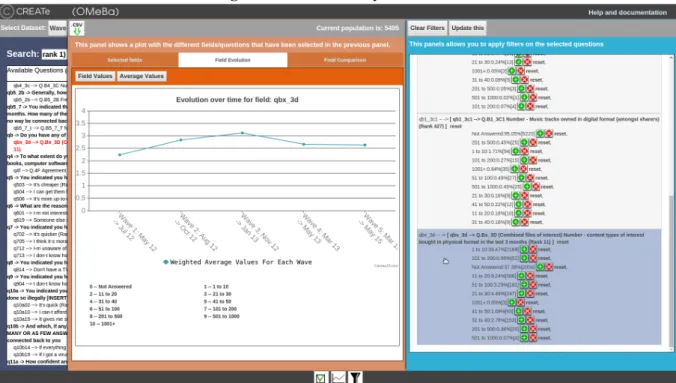
Task: Include qb1_3c1 '1 to 10' 1.71% value
Action: point(515,151)
